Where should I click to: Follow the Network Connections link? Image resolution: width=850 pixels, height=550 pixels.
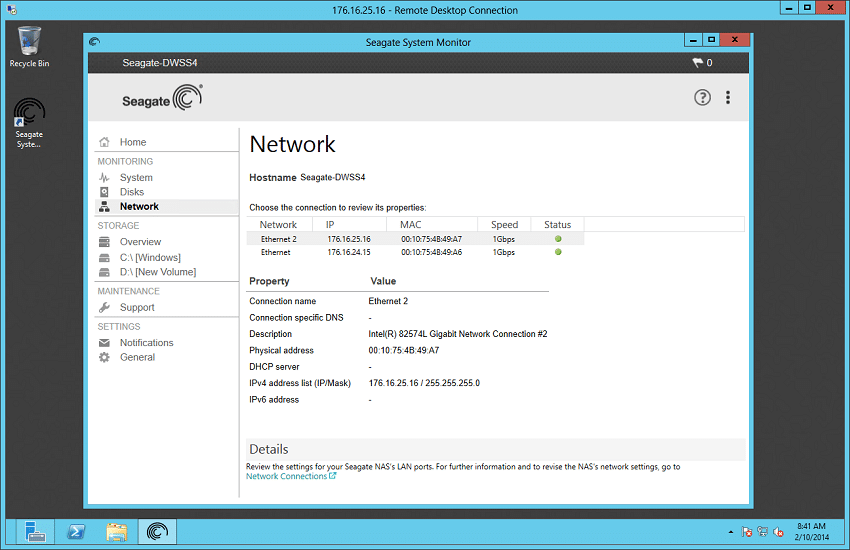point(291,476)
